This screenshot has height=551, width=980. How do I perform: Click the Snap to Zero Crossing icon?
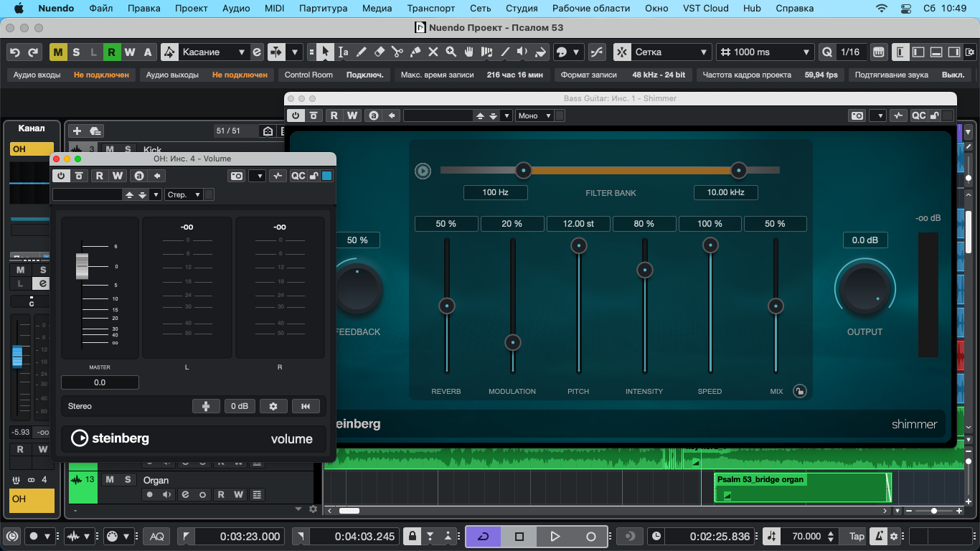coord(597,52)
